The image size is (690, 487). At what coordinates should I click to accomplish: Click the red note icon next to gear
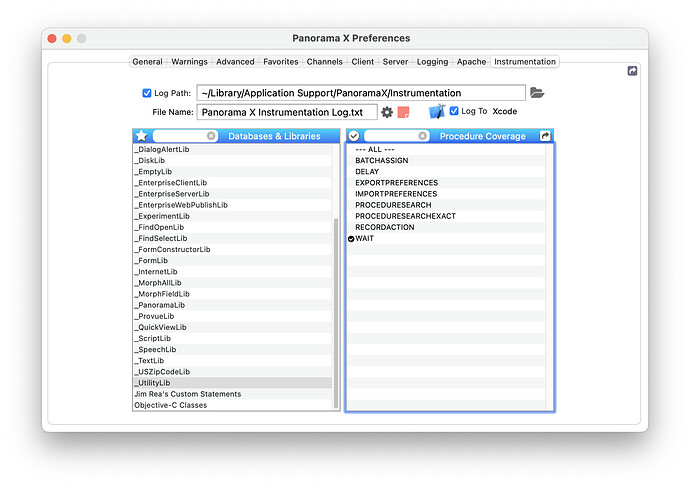[403, 112]
